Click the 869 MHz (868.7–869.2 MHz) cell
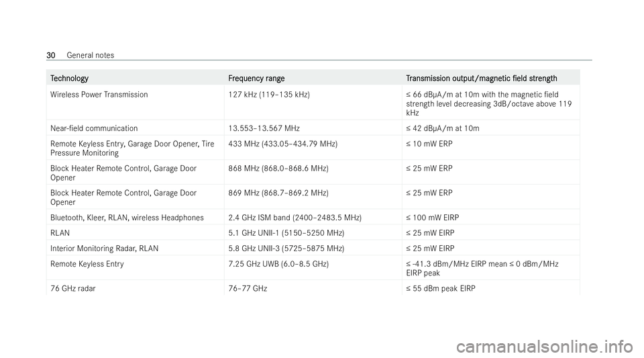This screenshot has width=644, height=358. coord(278,193)
